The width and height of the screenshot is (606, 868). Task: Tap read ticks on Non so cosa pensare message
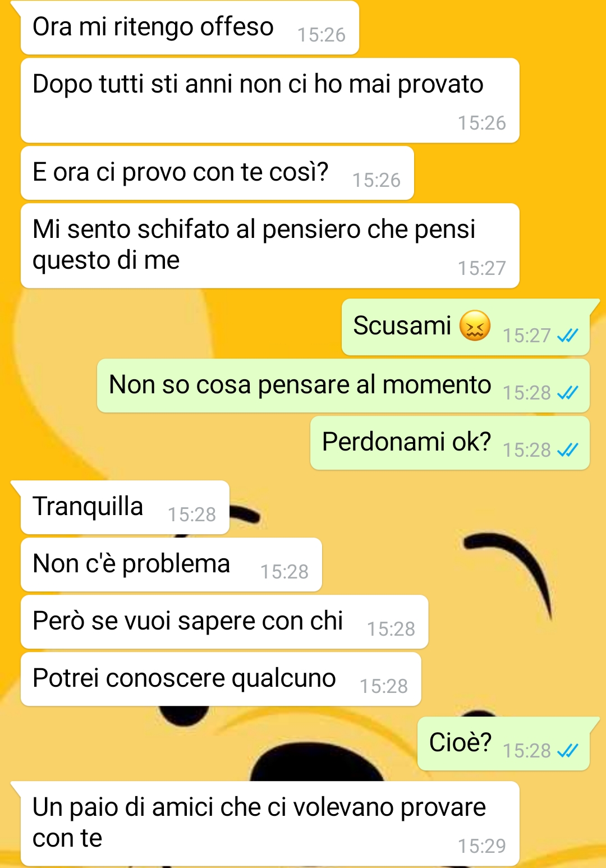(567, 393)
